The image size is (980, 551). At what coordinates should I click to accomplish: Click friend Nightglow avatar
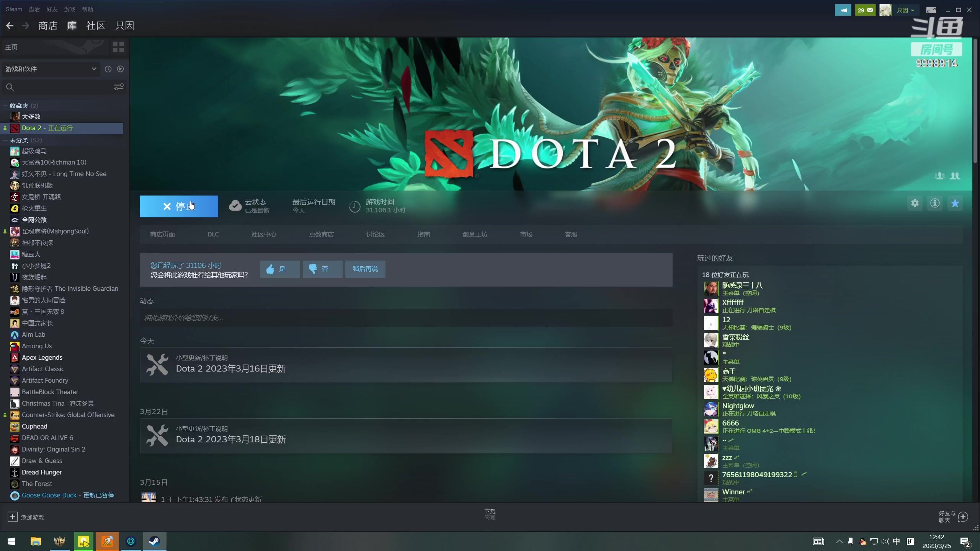(711, 409)
